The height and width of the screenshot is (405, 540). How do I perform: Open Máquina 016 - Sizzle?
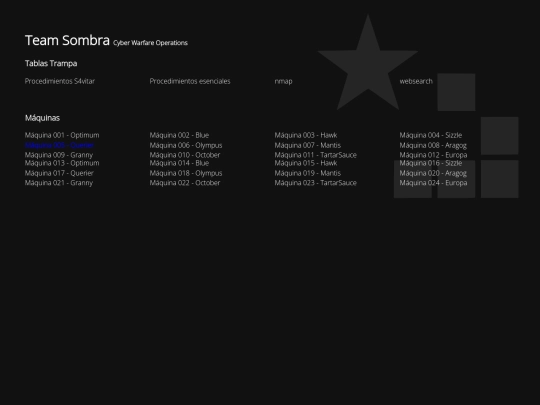(431, 163)
